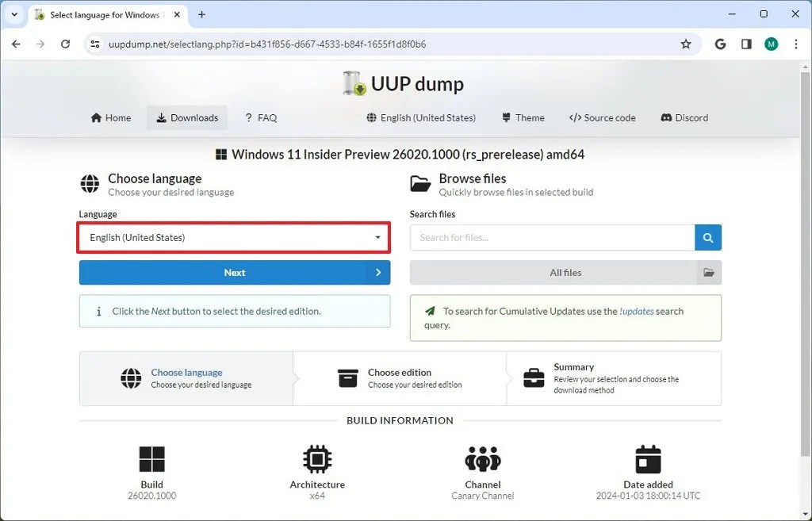Click the Date added calendar icon
This screenshot has width=812, height=521.
click(x=648, y=459)
